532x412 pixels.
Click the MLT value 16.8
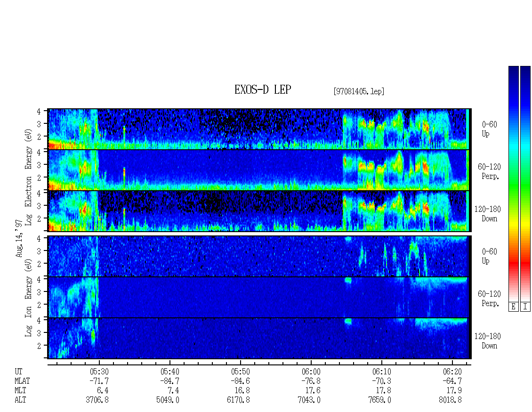click(242, 391)
